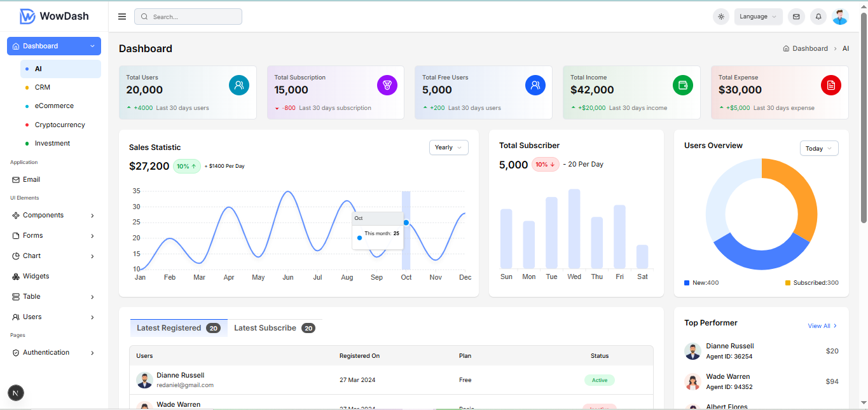The image size is (868, 410).
Task: Click the hamburger sidebar toggle icon
Action: tap(122, 17)
